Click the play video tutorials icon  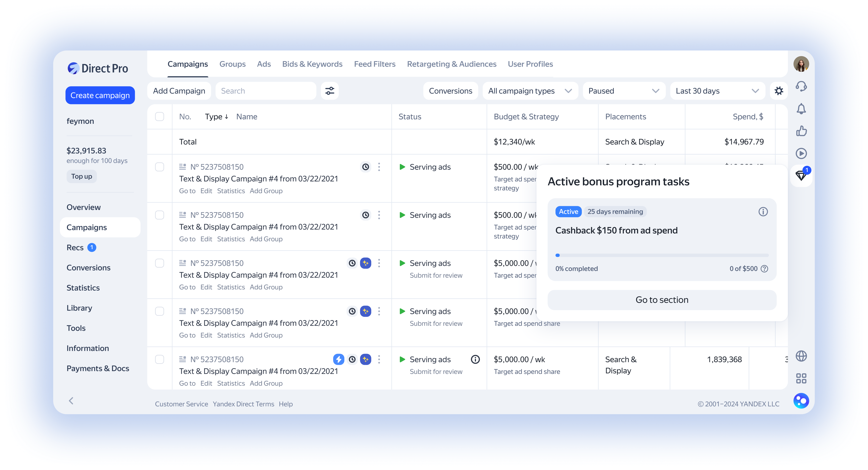(801, 153)
